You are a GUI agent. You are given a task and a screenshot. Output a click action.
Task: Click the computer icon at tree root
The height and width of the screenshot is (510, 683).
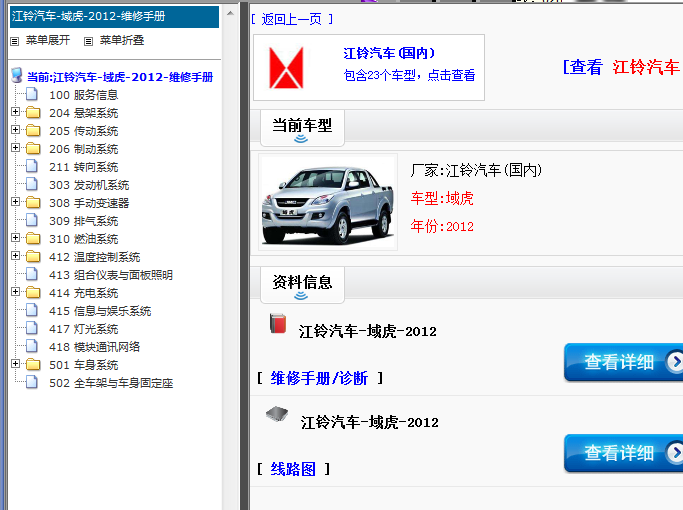coord(16,76)
